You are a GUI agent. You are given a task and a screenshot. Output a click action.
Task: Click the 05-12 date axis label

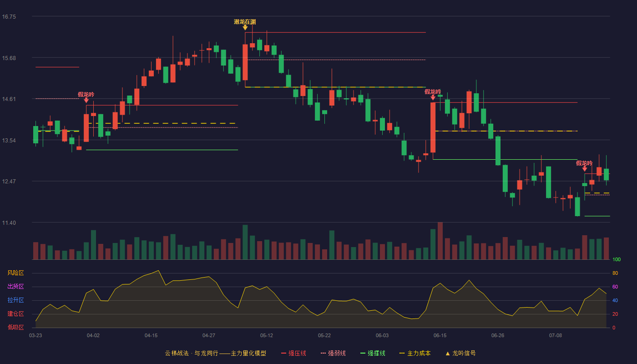[x=267, y=336]
